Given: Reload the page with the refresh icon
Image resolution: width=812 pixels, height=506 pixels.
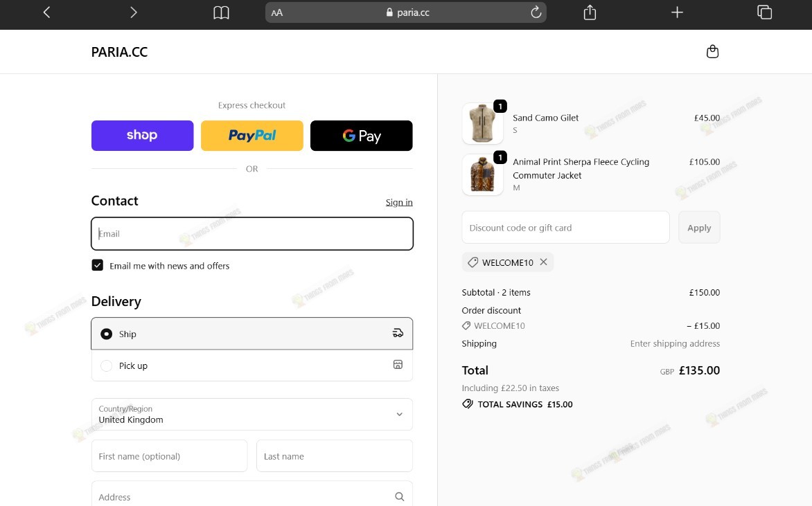Looking at the screenshot, I should 536,12.
